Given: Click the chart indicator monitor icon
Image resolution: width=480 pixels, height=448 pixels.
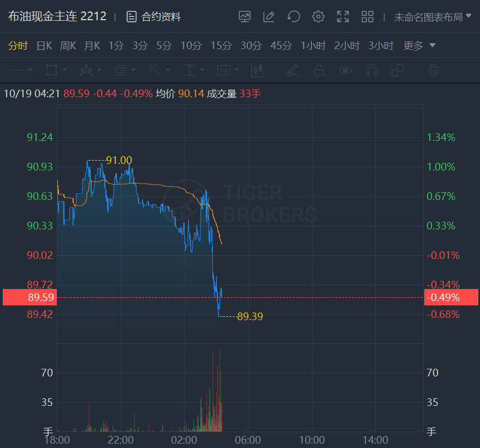Looking at the screenshot, I should point(245,17).
